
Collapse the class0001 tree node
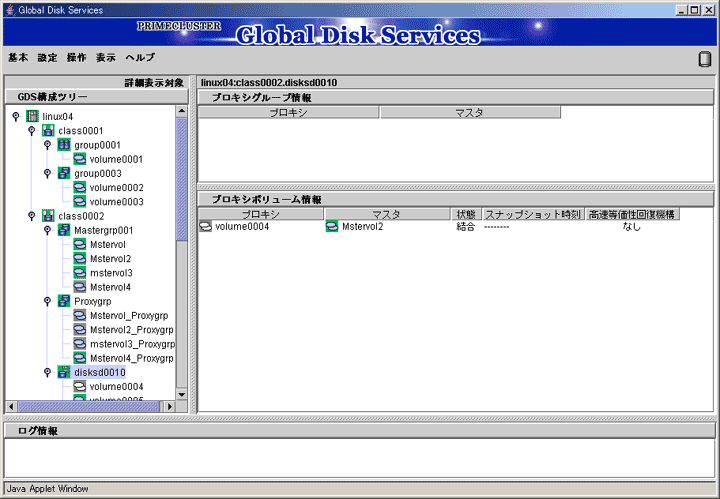click(x=32, y=131)
